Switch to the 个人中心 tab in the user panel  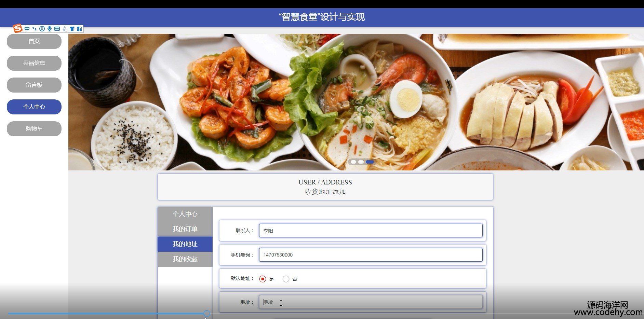185,214
